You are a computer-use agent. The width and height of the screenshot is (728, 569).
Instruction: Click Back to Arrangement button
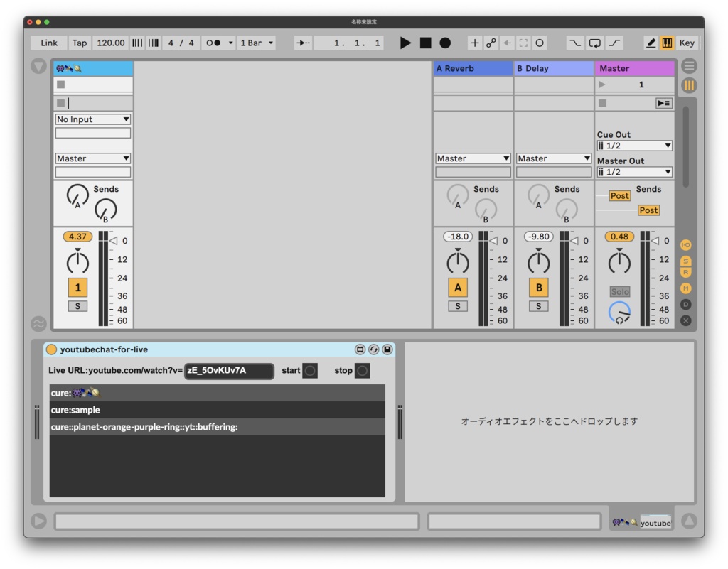pyautogui.click(x=664, y=103)
